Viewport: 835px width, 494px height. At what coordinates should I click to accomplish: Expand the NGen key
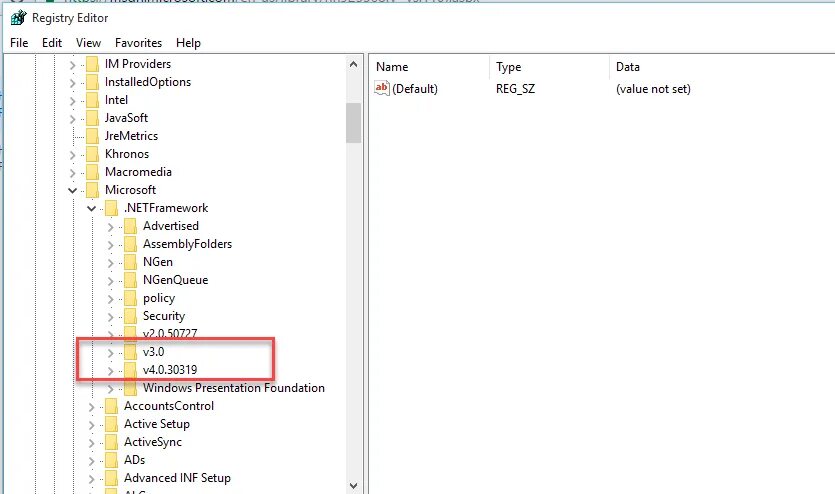tap(111, 263)
